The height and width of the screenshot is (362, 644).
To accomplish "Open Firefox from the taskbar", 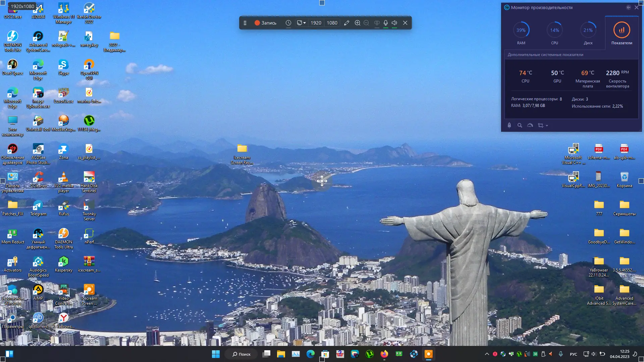I will tap(384, 354).
